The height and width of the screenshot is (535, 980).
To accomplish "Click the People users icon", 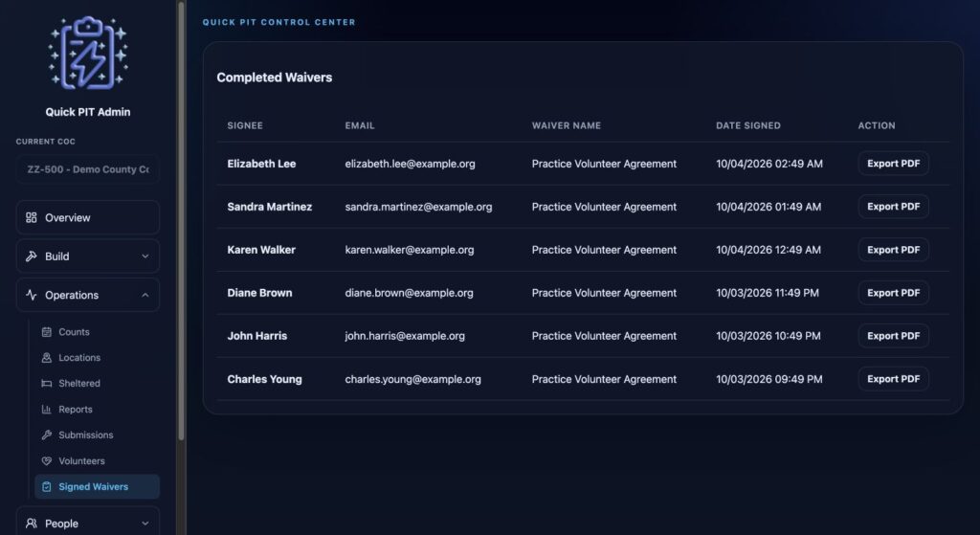I will pyautogui.click(x=32, y=524).
